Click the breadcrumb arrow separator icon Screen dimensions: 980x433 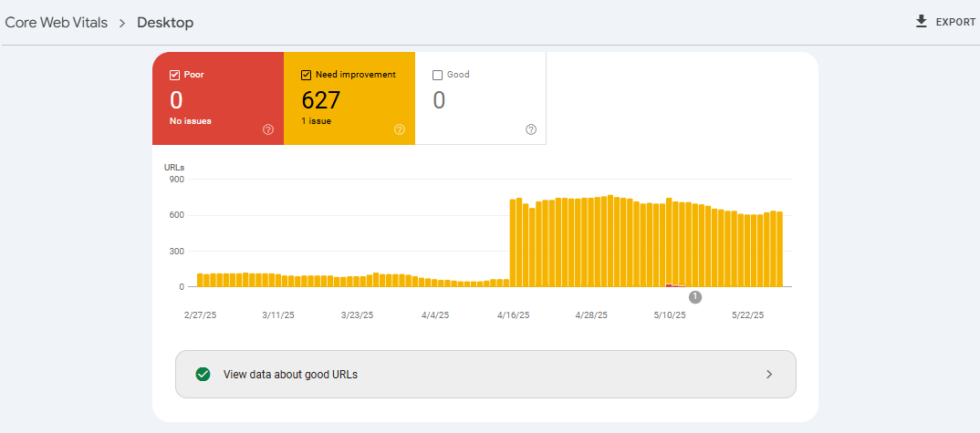tap(122, 23)
